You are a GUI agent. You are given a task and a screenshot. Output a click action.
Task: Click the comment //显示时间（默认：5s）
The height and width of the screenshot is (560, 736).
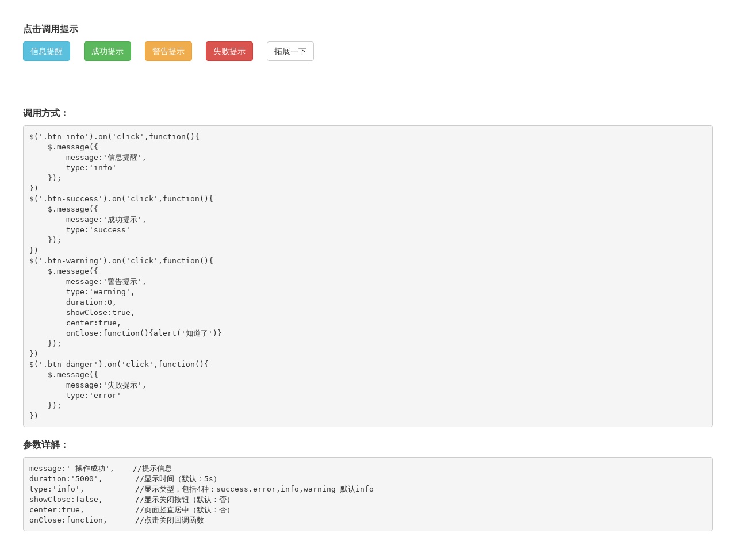(178, 479)
